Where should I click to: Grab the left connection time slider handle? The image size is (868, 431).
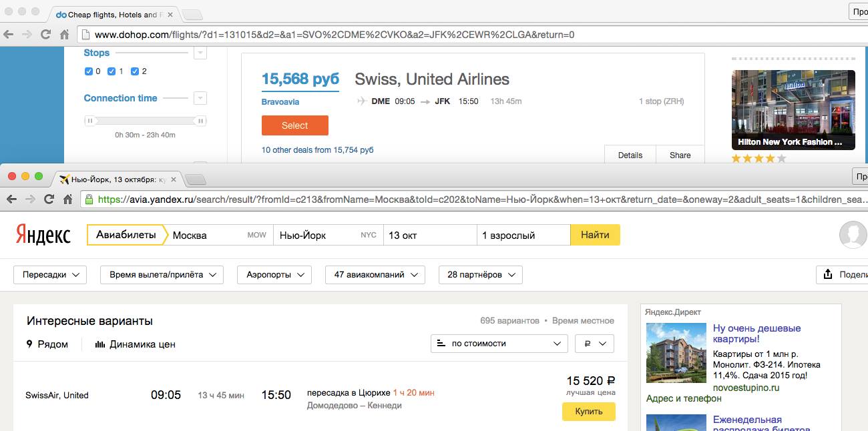click(90, 121)
